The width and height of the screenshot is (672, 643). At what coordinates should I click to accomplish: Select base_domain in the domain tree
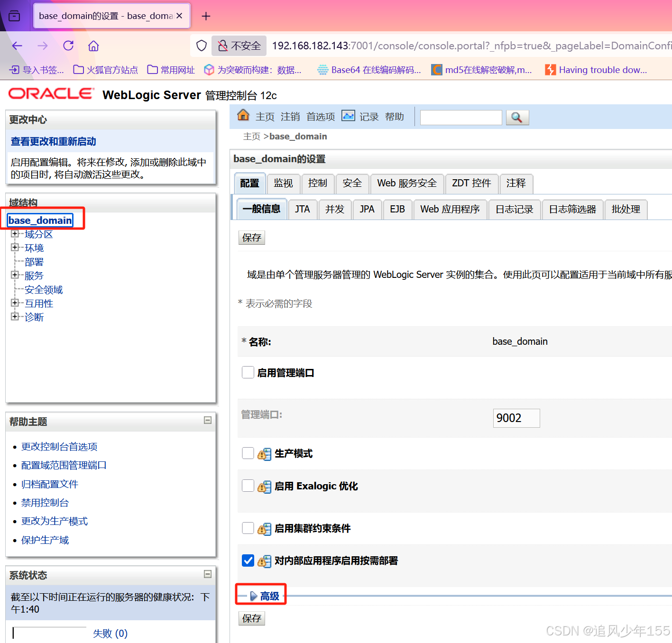(x=40, y=220)
